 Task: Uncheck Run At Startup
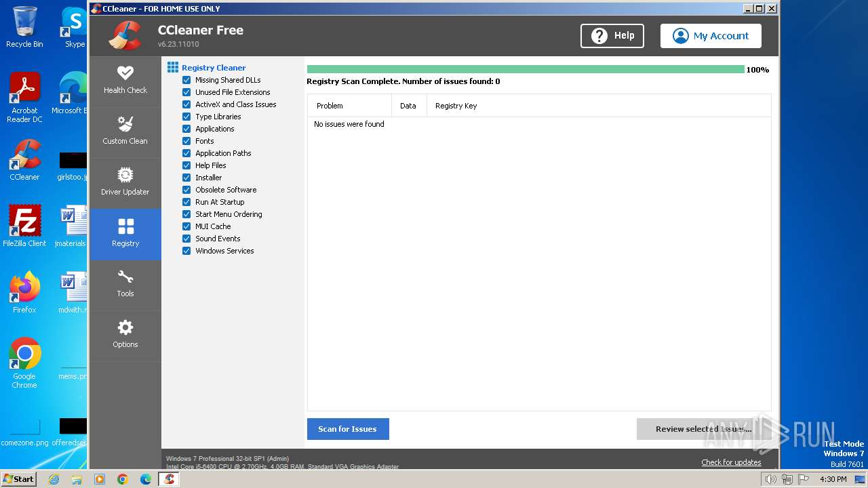(x=186, y=202)
